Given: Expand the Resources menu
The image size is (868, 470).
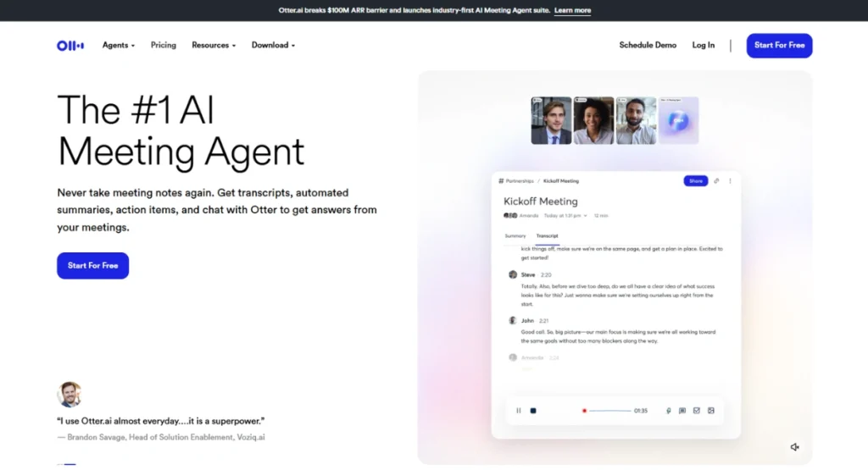Looking at the screenshot, I should pos(214,46).
